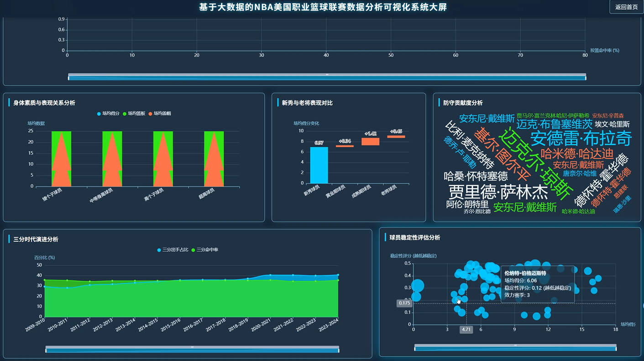Screen dimensions: 644x361
Task: Select the small blue 唐奈尔·哈维 word
Action: tap(580, 174)
